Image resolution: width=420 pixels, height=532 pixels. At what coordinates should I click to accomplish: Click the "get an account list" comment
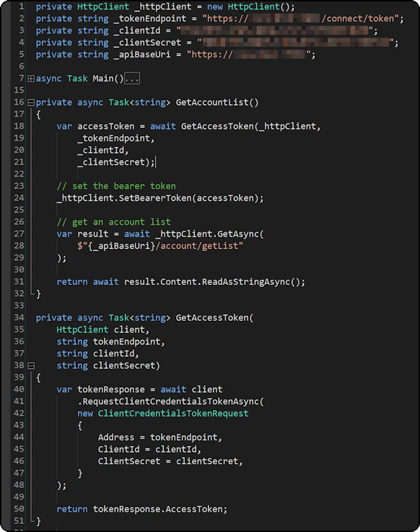pyautogui.click(x=113, y=222)
